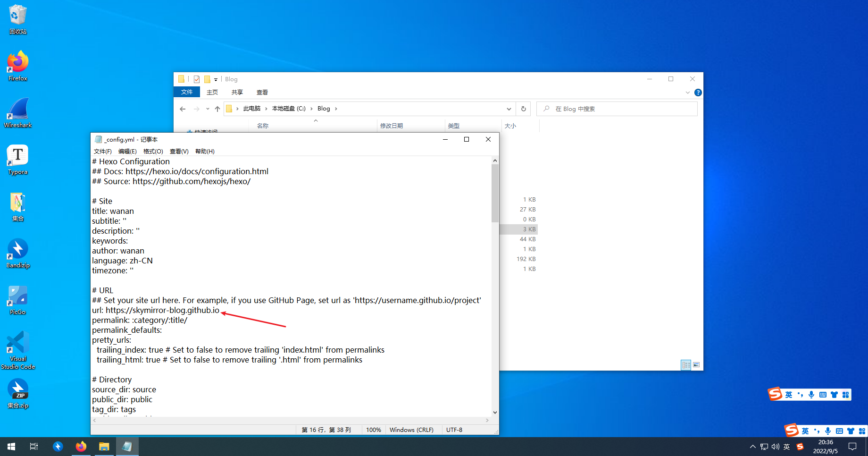Open the Recycle Bin desktop icon
Image resolution: width=868 pixels, height=456 pixels.
point(18,19)
